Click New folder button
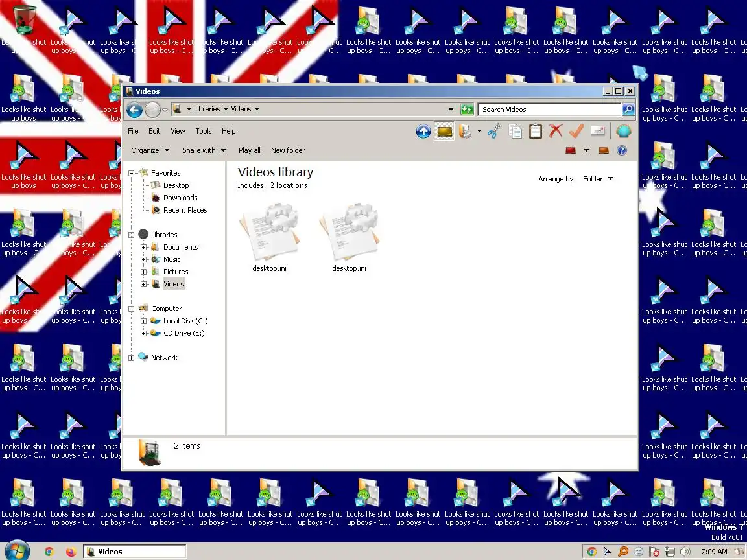 [288, 150]
